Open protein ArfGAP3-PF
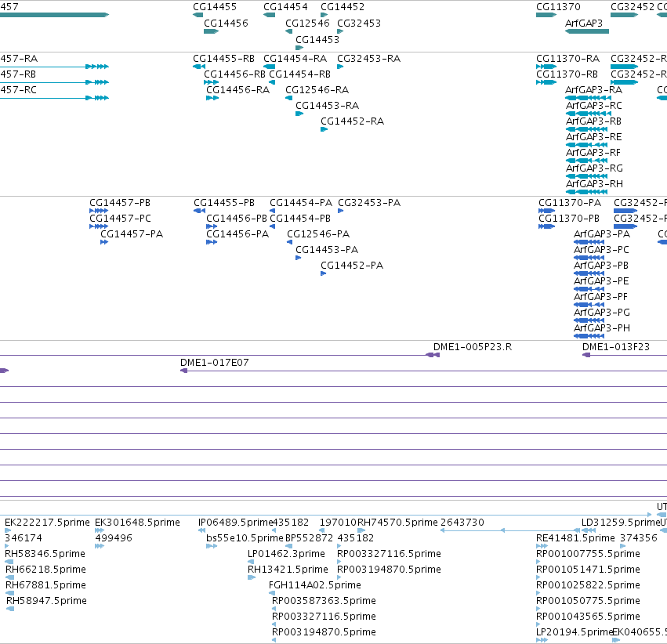The width and height of the screenshot is (667, 644). point(600,297)
